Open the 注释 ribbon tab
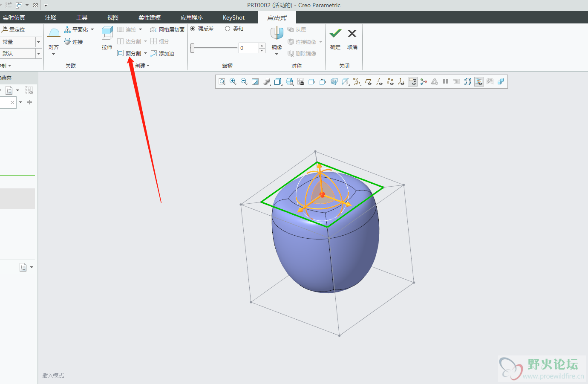Screen dimensions: 588x384 [51, 17]
